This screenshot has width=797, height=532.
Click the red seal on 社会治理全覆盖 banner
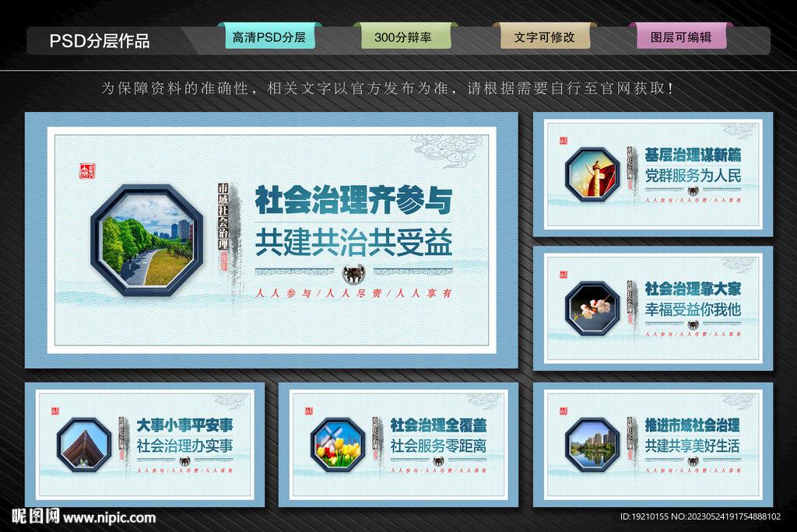(308, 411)
